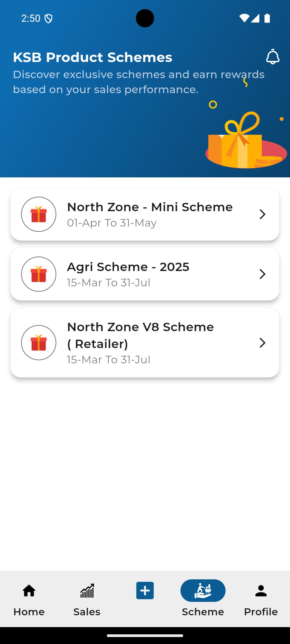The image size is (290, 644).
Task: Tap the Profile person icon
Action: click(x=261, y=591)
